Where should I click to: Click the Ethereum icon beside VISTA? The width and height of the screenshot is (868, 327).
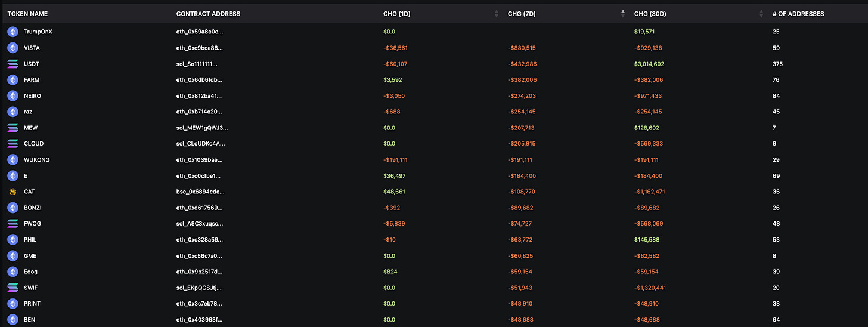point(13,48)
